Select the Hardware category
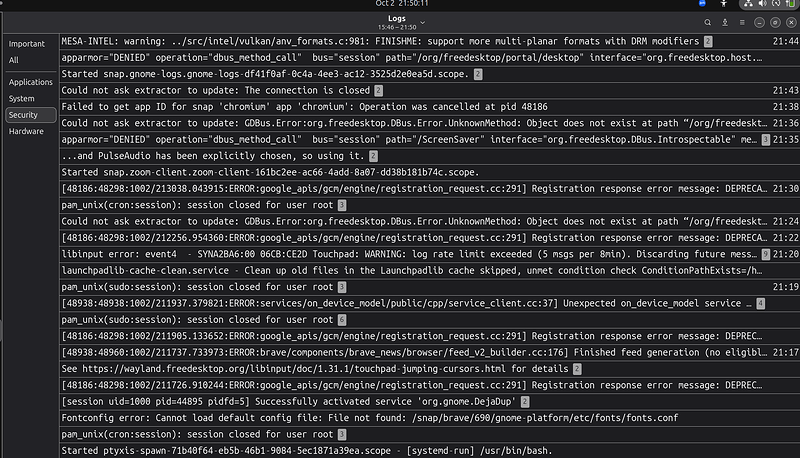Screen dimensions: 800x458 (x=31, y=131)
